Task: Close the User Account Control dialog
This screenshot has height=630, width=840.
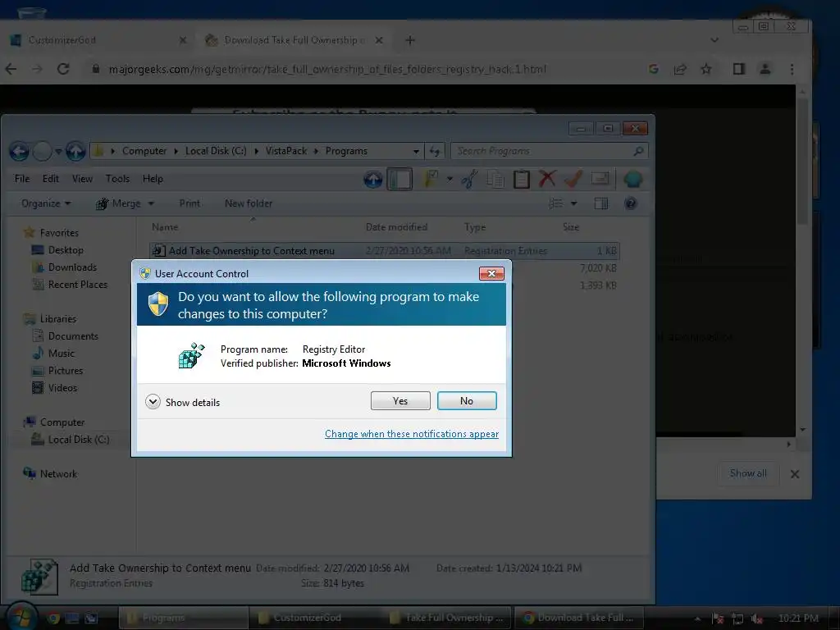Action: (491, 273)
